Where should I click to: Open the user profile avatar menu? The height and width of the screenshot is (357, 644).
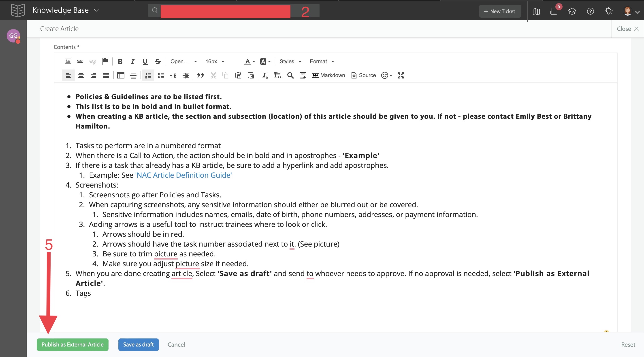click(631, 11)
